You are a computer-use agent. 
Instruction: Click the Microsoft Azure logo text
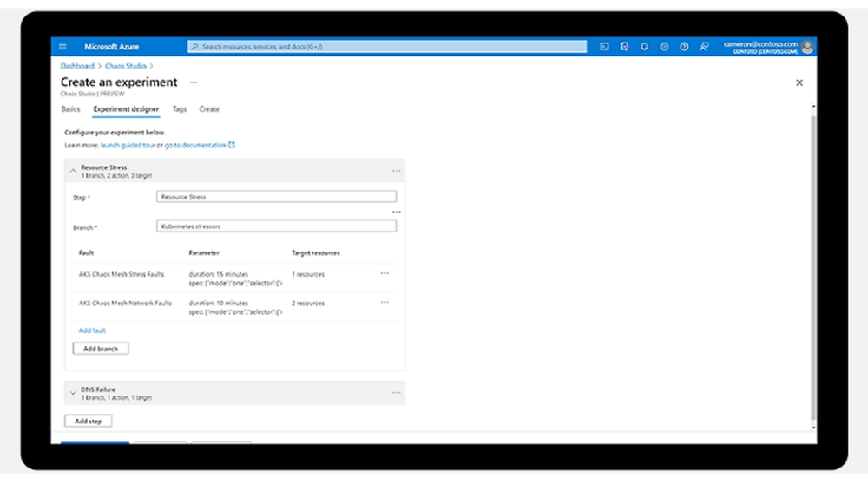(x=111, y=47)
